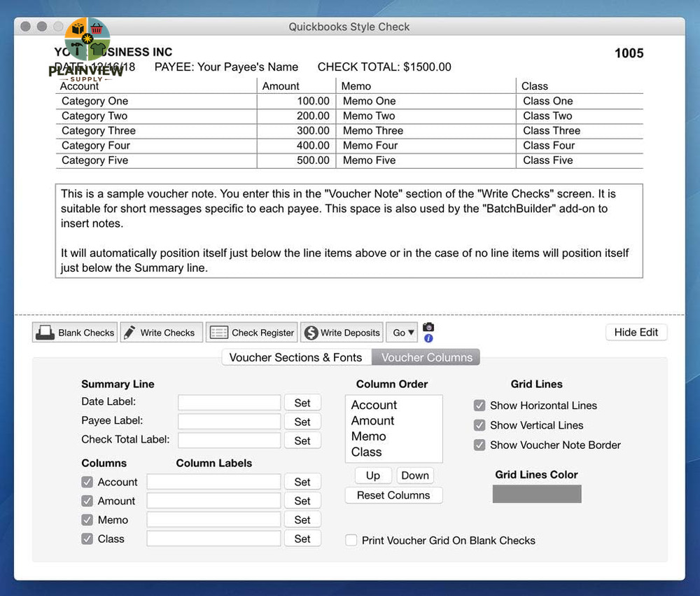Click the CHECK TOTAL: $1500.00 text
This screenshot has height=596, width=700.
384,67
